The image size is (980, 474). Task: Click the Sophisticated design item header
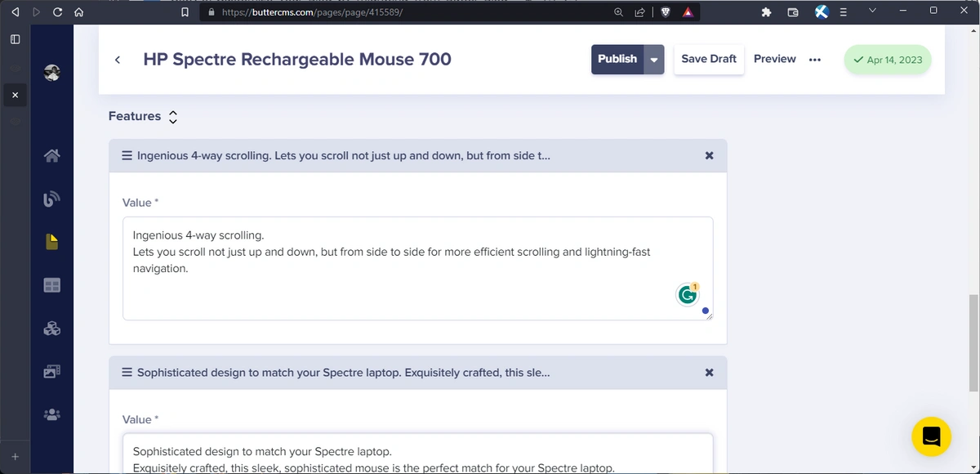(x=417, y=373)
